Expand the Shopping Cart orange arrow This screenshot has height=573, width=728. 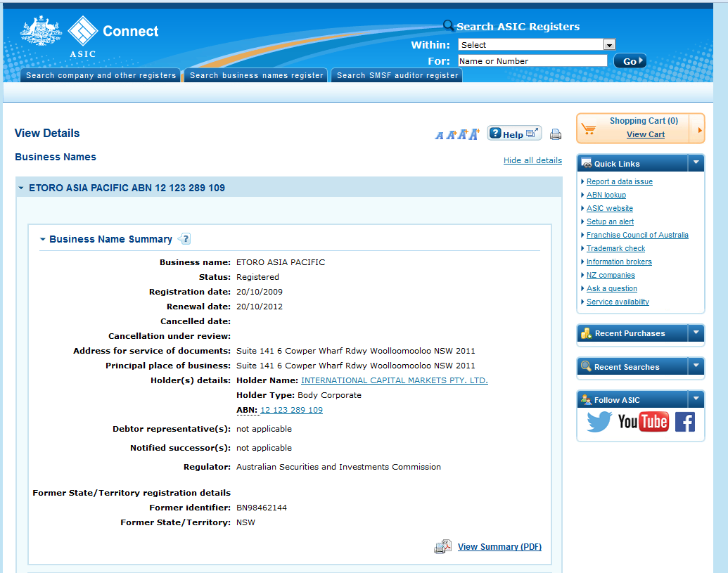700,130
